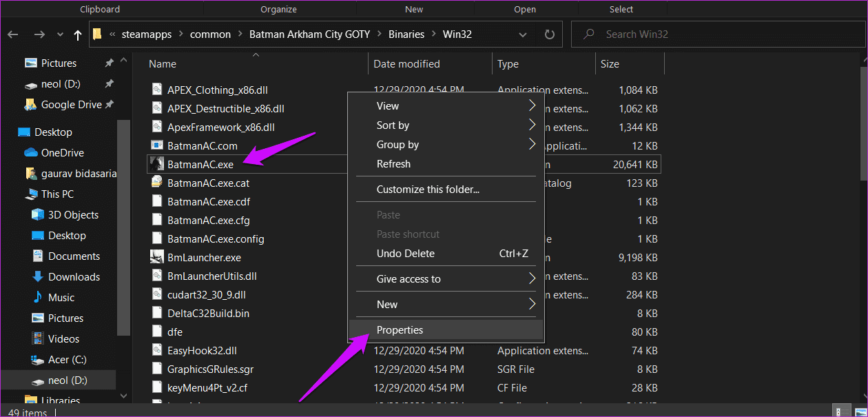Screen dimensions: 868x417
Task: Click the BmLauncher.exe file icon
Action: click(156, 257)
